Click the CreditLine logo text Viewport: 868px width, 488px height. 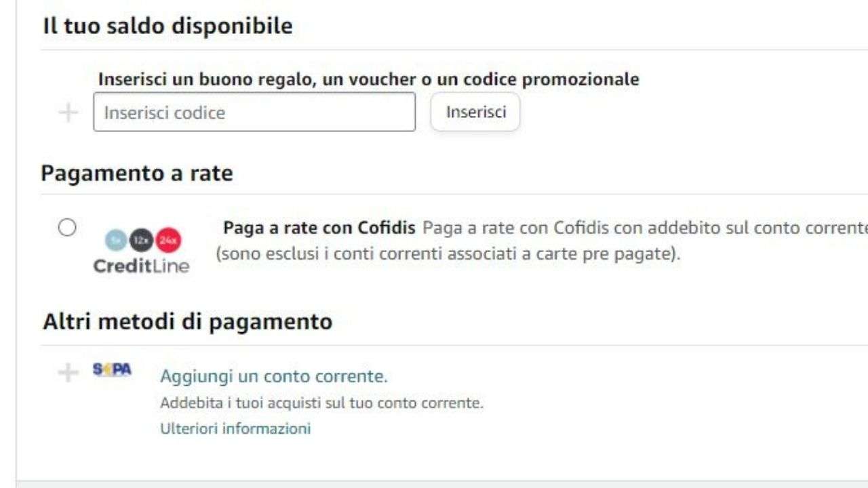[141, 266]
